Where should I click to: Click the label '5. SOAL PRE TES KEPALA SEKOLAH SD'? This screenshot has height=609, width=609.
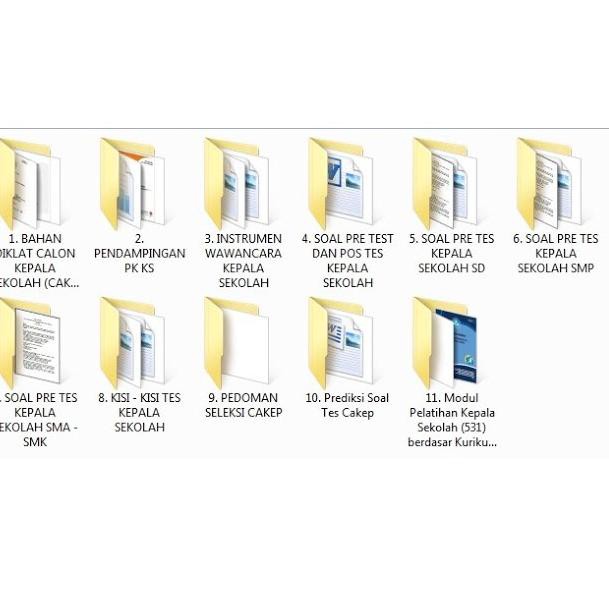452,253
